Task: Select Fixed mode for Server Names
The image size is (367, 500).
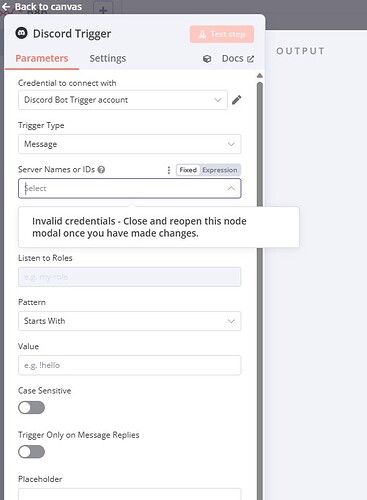Action: click(x=188, y=170)
